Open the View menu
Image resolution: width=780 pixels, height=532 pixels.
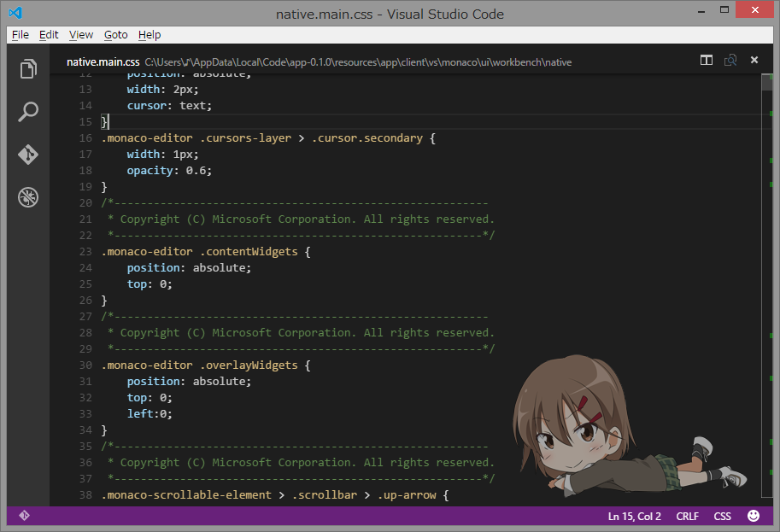(x=81, y=35)
